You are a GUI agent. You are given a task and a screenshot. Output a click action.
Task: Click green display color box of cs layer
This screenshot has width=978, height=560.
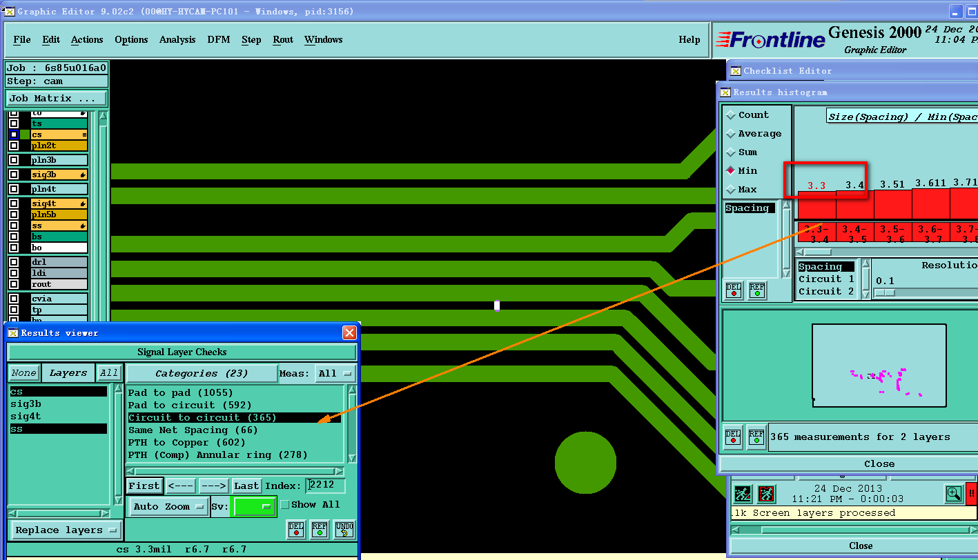tap(25, 134)
